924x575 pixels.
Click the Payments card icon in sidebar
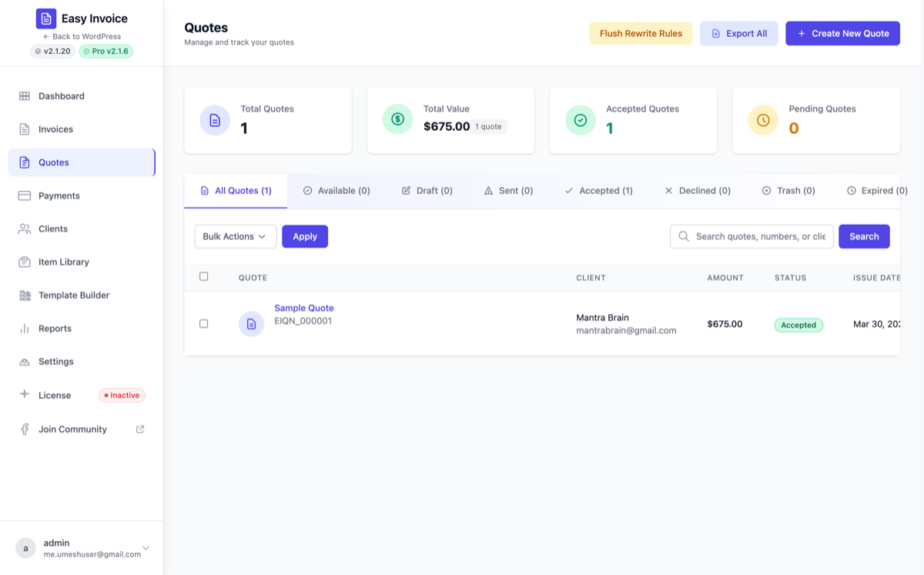25,196
